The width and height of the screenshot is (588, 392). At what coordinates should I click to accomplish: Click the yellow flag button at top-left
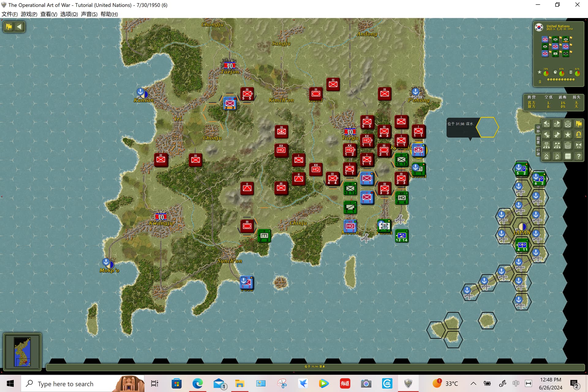pos(9,27)
